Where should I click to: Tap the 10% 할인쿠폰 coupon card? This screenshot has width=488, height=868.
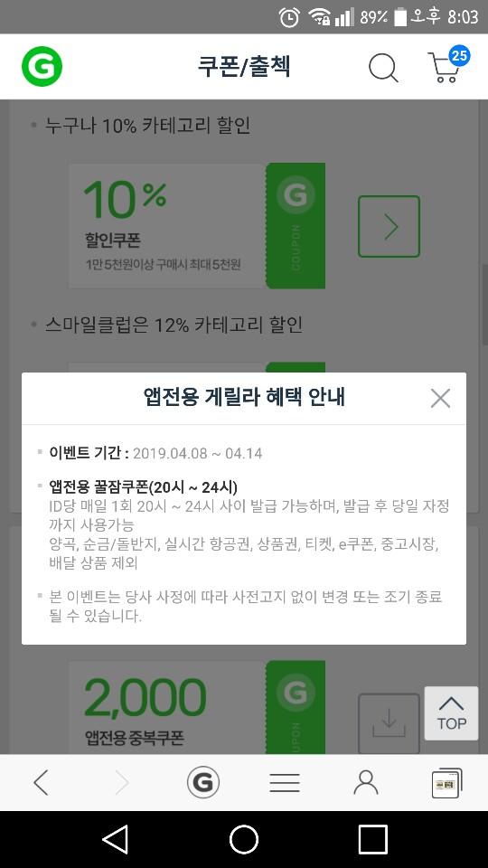[197, 226]
